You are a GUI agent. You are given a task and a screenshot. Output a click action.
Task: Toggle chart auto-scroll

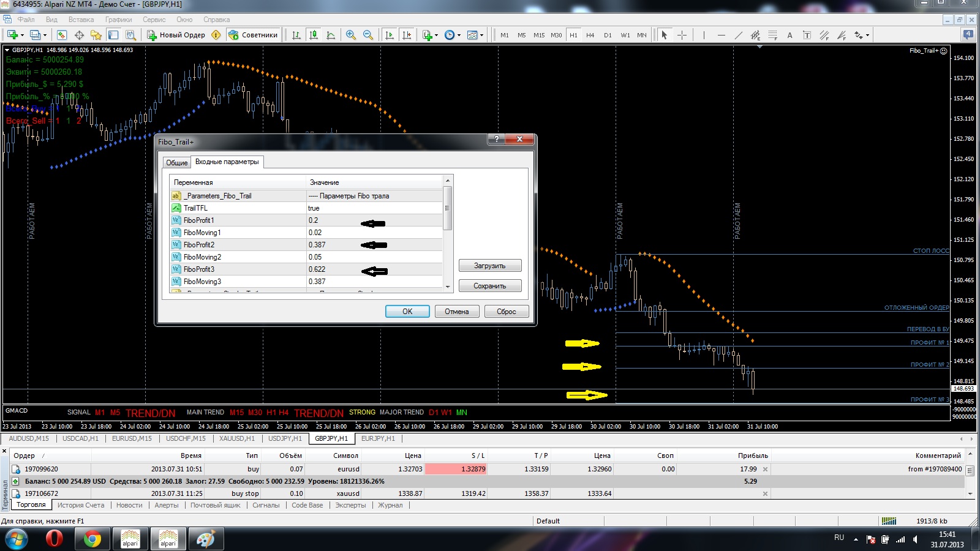click(390, 35)
